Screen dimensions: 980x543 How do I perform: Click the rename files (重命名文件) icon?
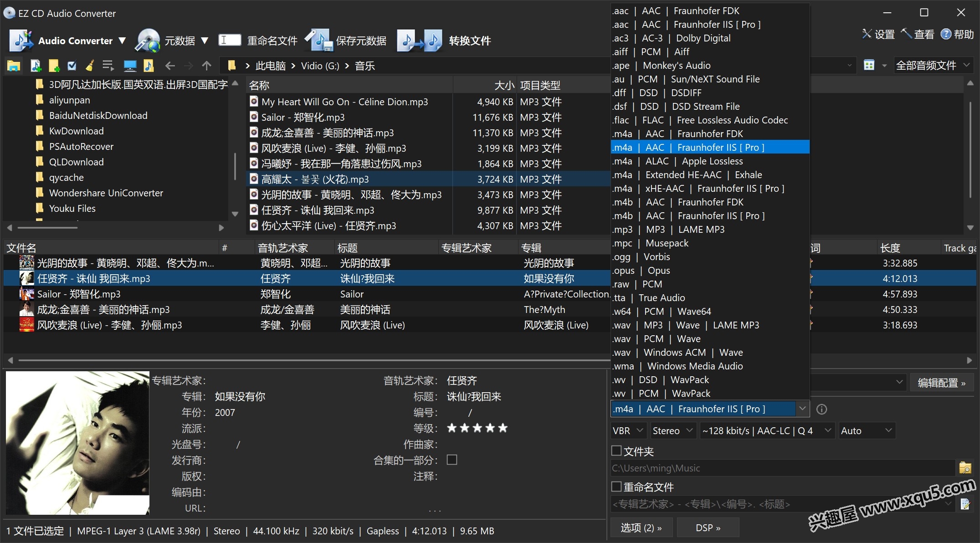(230, 40)
